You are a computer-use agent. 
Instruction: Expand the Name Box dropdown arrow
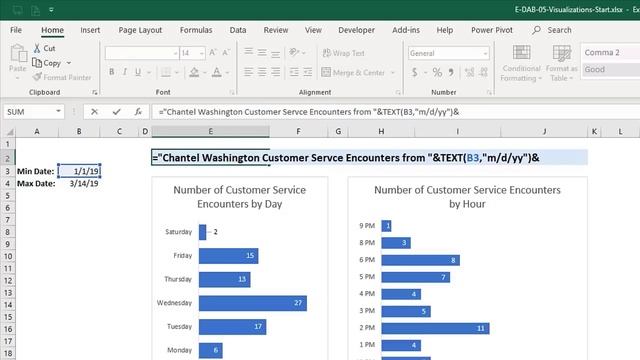click(x=58, y=111)
